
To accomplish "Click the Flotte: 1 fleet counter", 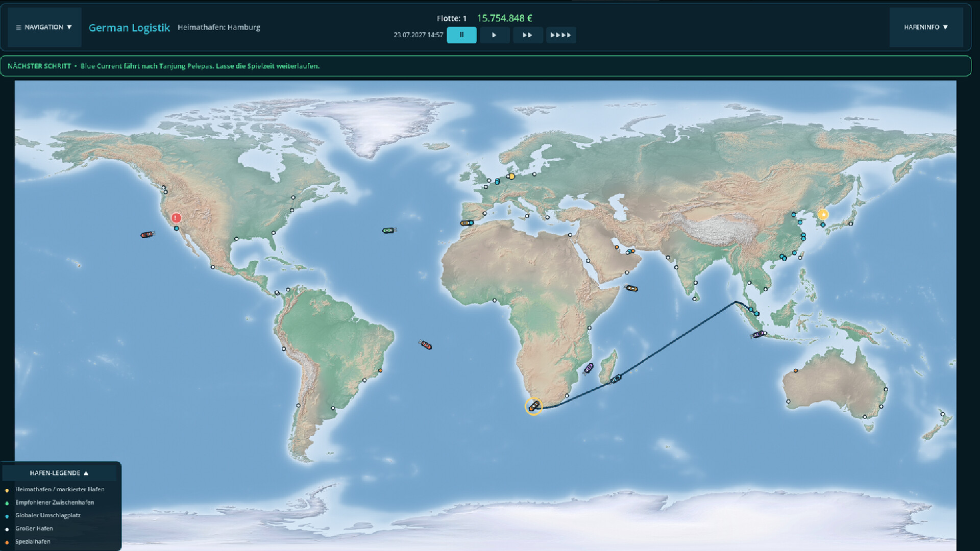I will pyautogui.click(x=452, y=18).
